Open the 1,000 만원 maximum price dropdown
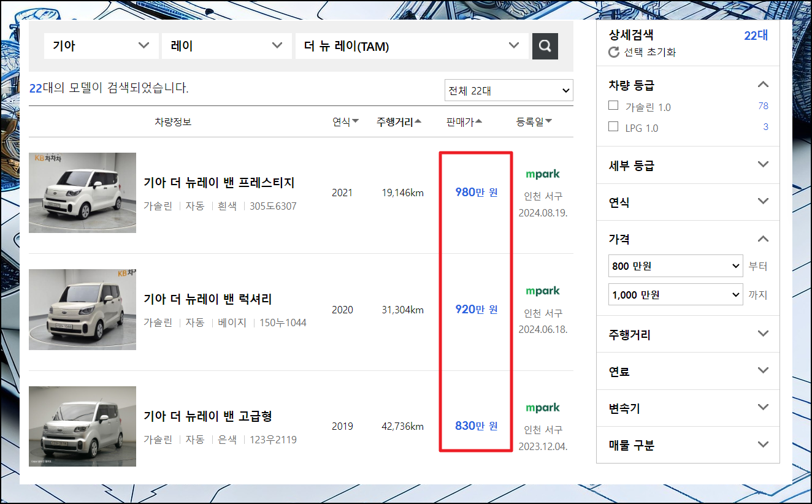This screenshot has height=504, width=812. (x=675, y=295)
